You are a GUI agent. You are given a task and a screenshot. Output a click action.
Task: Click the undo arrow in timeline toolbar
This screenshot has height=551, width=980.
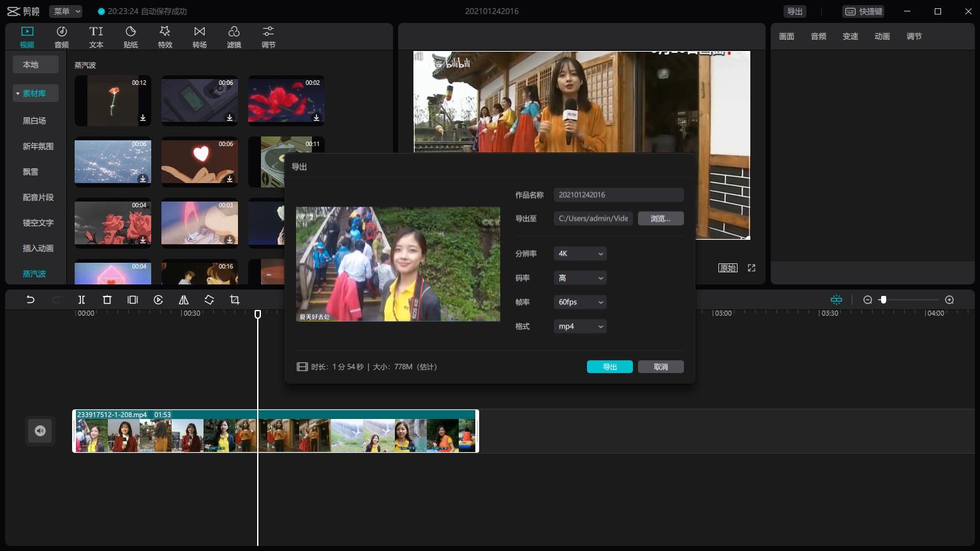[30, 300]
